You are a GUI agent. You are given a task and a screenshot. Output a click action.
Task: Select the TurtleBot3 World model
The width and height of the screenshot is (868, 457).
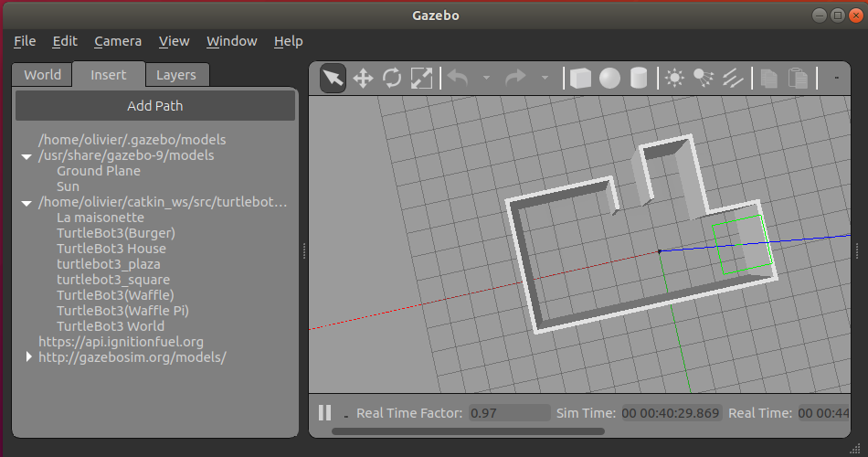pyautogui.click(x=111, y=325)
